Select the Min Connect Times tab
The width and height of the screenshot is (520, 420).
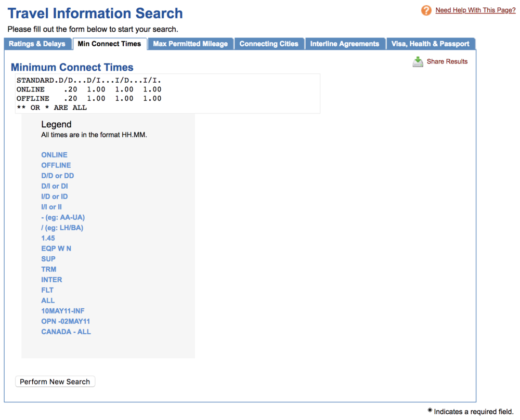[x=109, y=44]
